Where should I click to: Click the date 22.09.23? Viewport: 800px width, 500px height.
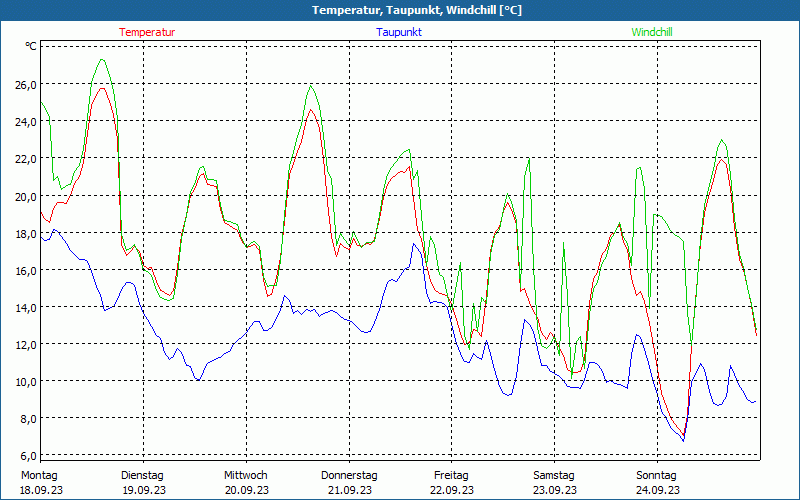pos(452,490)
